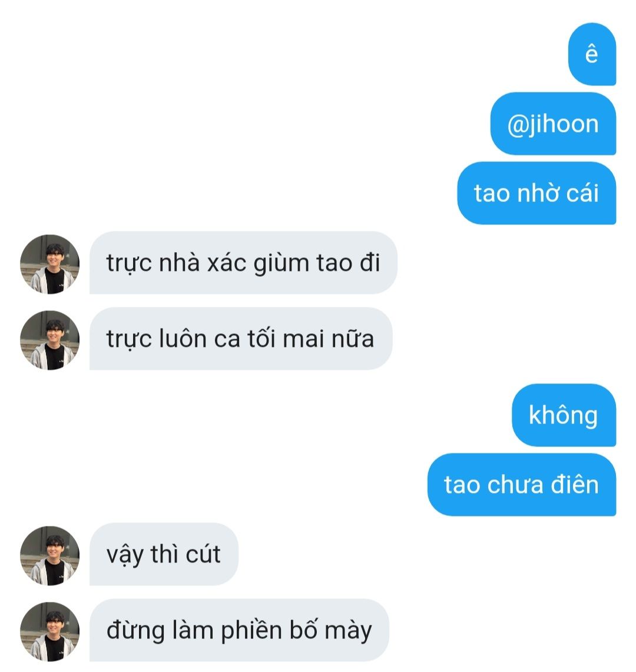
Task: Tap avatar beside 'đừng làm phiền bố mày'
Action: click(49, 632)
